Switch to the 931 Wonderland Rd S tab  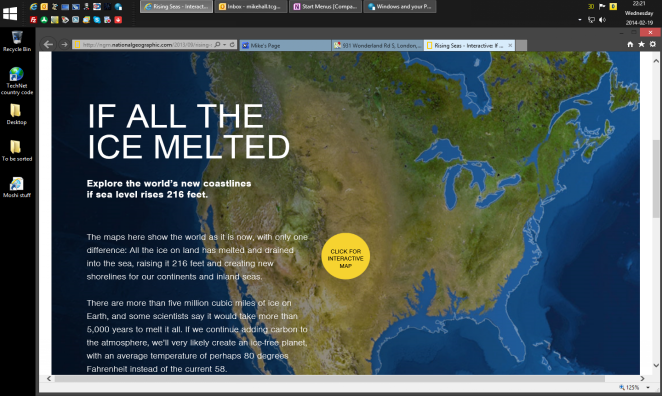[x=377, y=45]
